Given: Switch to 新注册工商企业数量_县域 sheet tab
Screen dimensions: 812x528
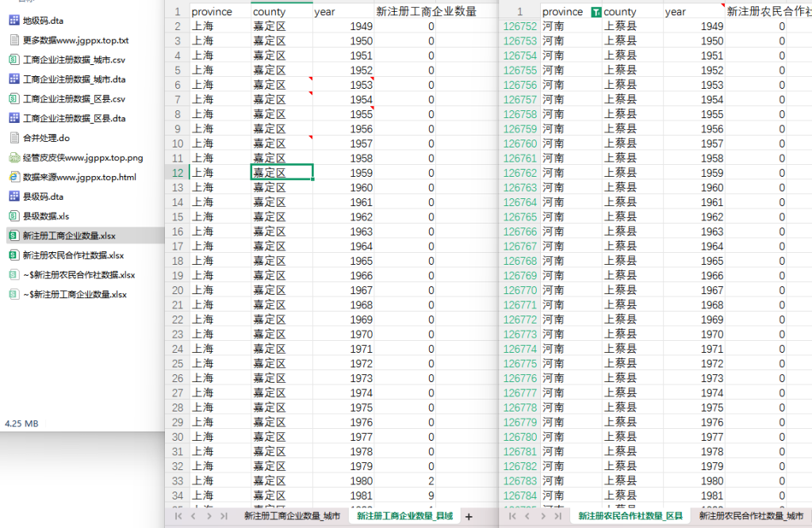Looking at the screenshot, I should click(x=405, y=516).
